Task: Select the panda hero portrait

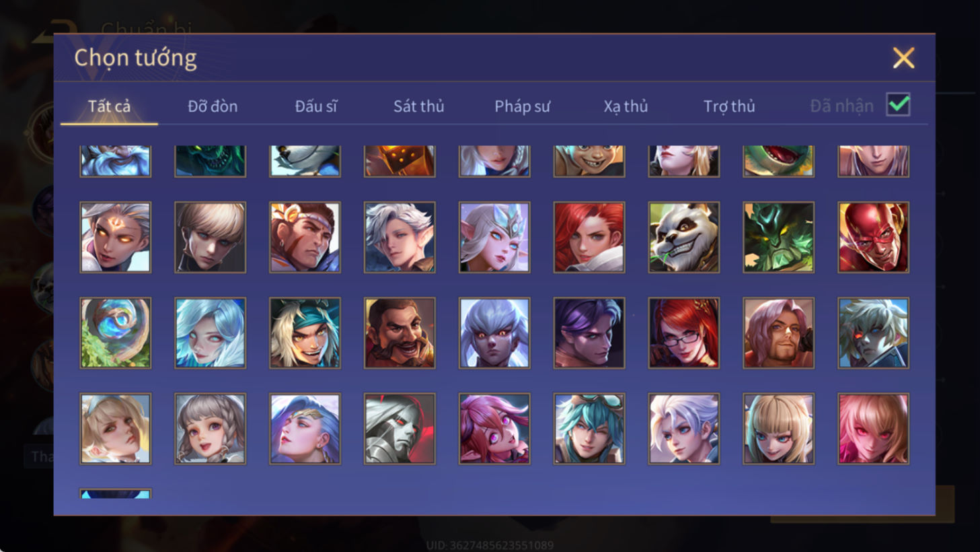Action: pyautogui.click(x=683, y=238)
